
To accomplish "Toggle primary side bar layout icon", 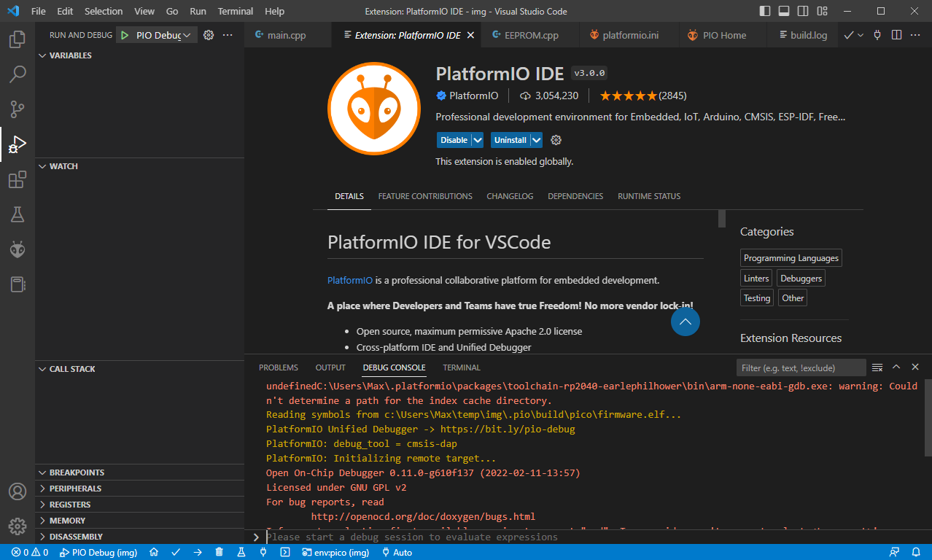I will click(x=764, y=12).
